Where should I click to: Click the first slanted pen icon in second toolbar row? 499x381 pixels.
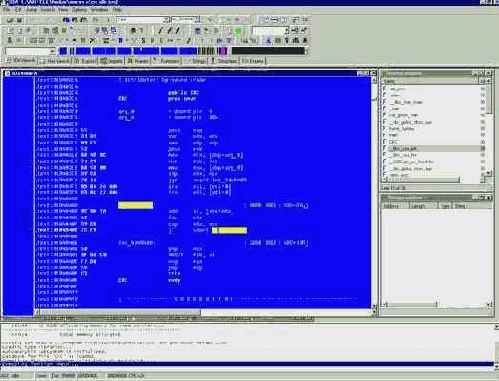(x=160, y=31)
